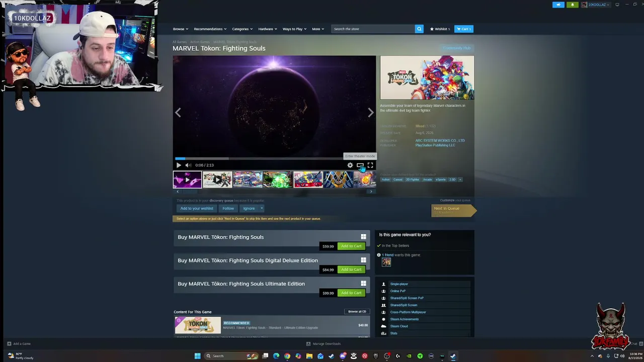Expand more tags with plus button
The image size is (644, 362).
click(460, 179)
